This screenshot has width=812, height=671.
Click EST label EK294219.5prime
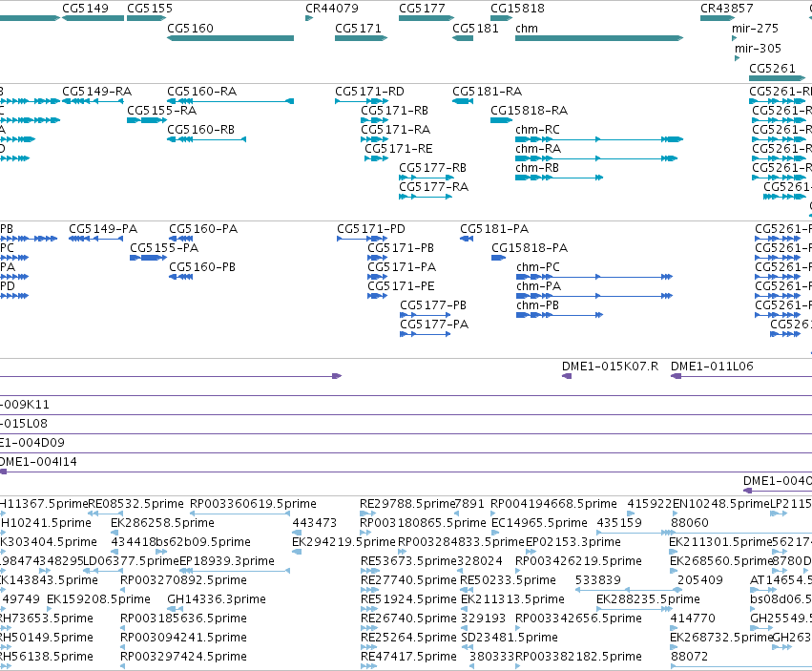tap(344, 542)
